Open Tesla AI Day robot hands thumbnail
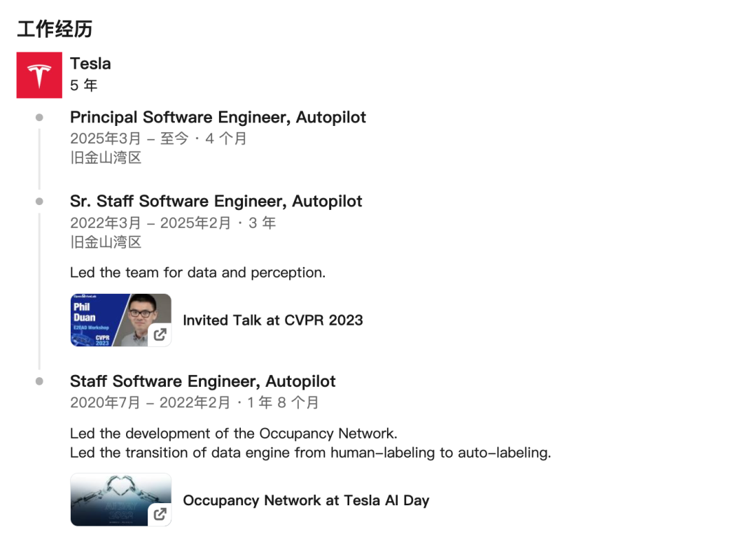This screenshot has height=543, width=756. pos(121,500)
